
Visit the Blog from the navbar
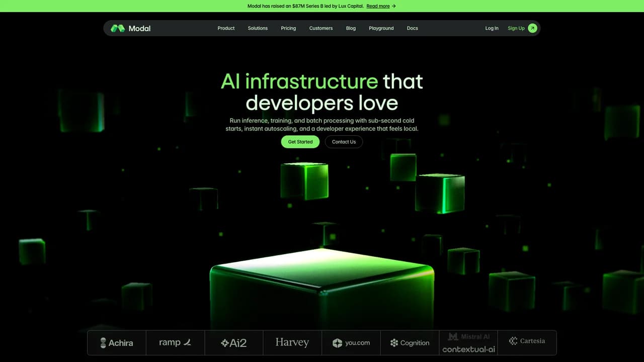pyautogui.click(x=351, y=28)
